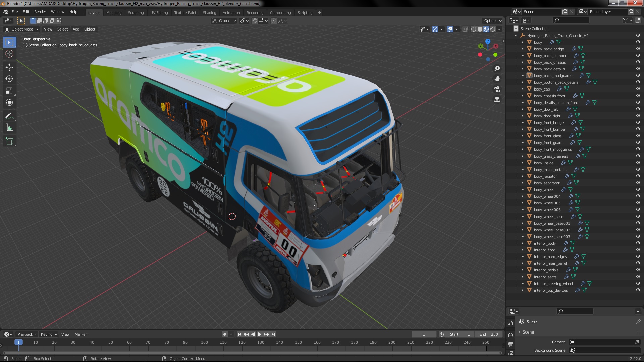Toggle viewport overlays
644x362 pixels.
pyautogui.click(x=450, y=29)
